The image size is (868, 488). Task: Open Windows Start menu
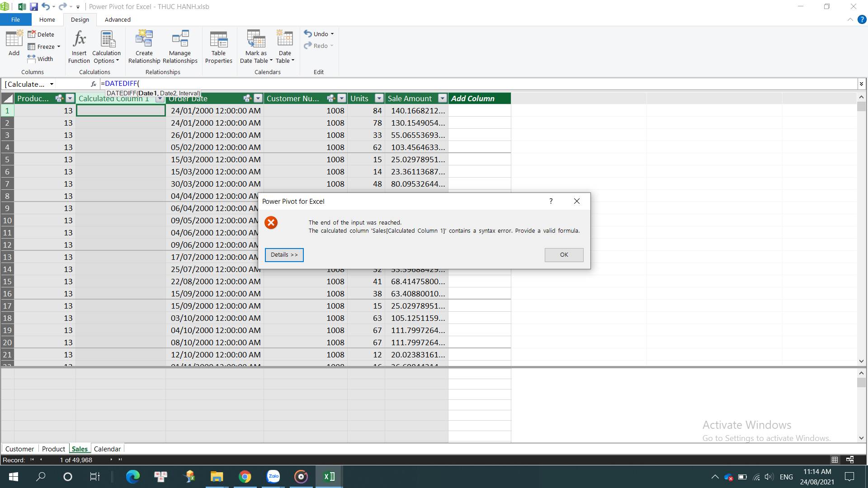pos(14,477)
